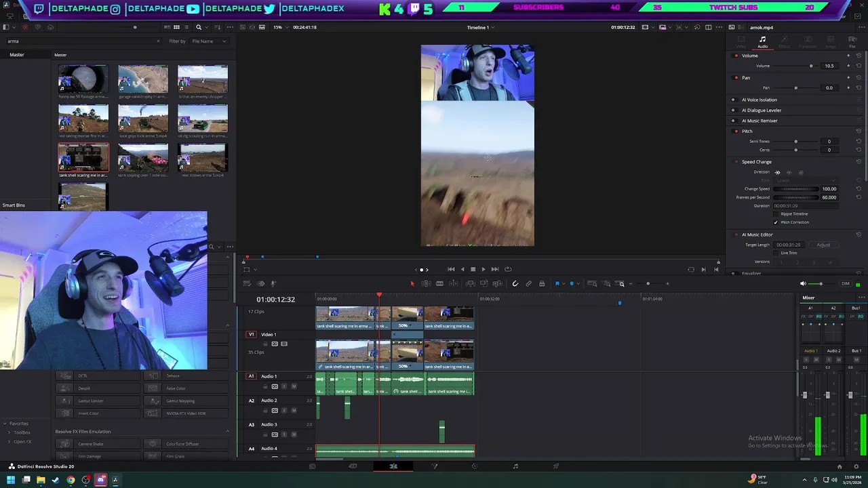The image size is (868, 488).
Task: Click the Trim Edit Mode tool
Action: click(x=427, y=283)
